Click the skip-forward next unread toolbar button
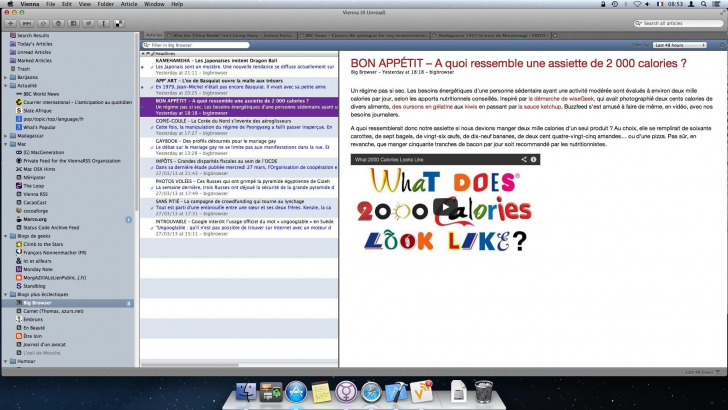The image size is (728, 410). [x=26, y=23]
